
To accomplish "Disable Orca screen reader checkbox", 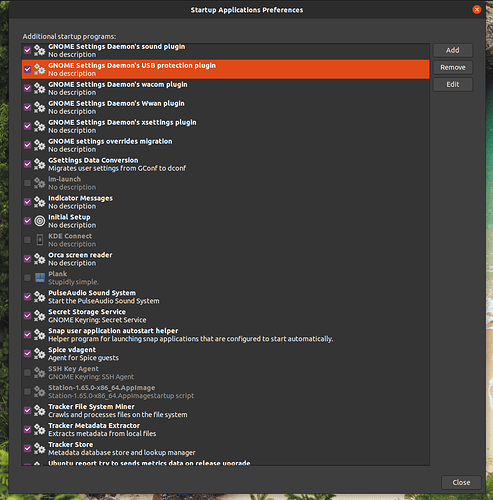I will click(x=27, y=259).
